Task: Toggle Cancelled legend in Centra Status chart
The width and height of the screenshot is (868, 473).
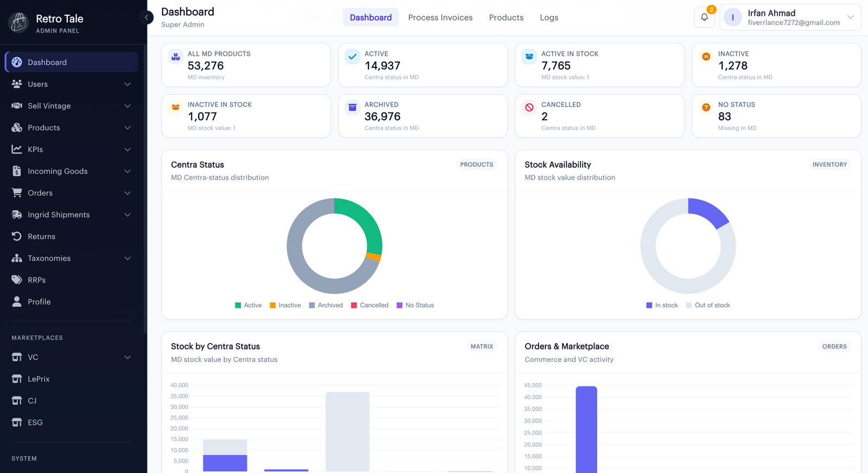Action: 370,305
